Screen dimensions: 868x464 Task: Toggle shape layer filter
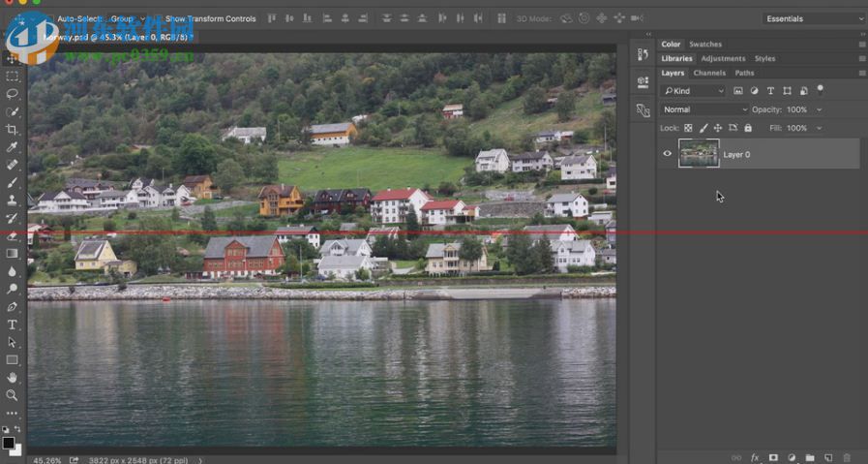tap(787, 91)
